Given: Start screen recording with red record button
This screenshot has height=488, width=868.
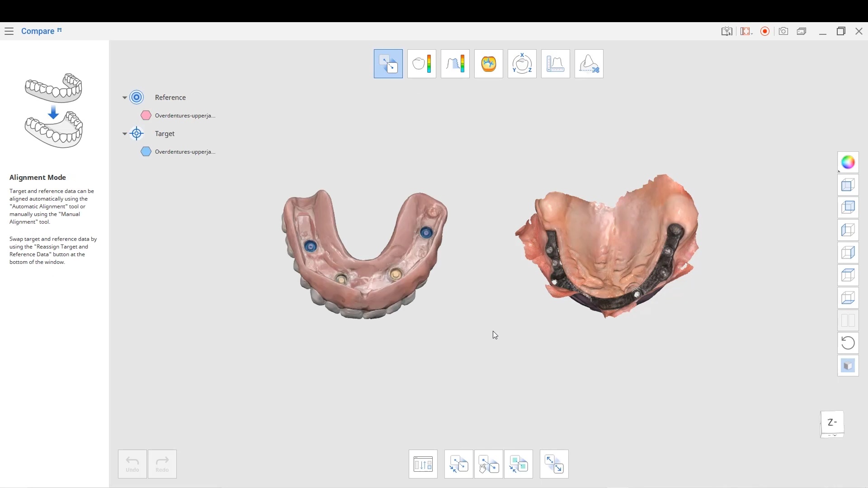Looking at the screenshot, I should click(x=765, y=31).
